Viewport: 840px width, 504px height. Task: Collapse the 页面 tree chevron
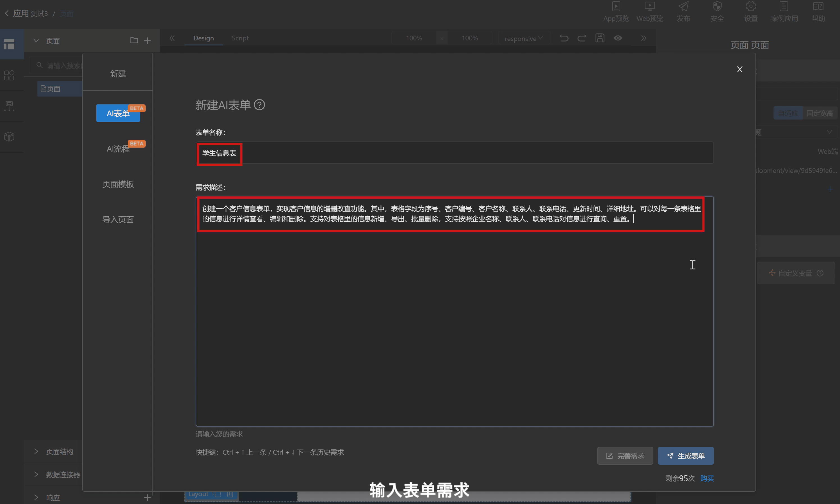[x=36, y=40]
